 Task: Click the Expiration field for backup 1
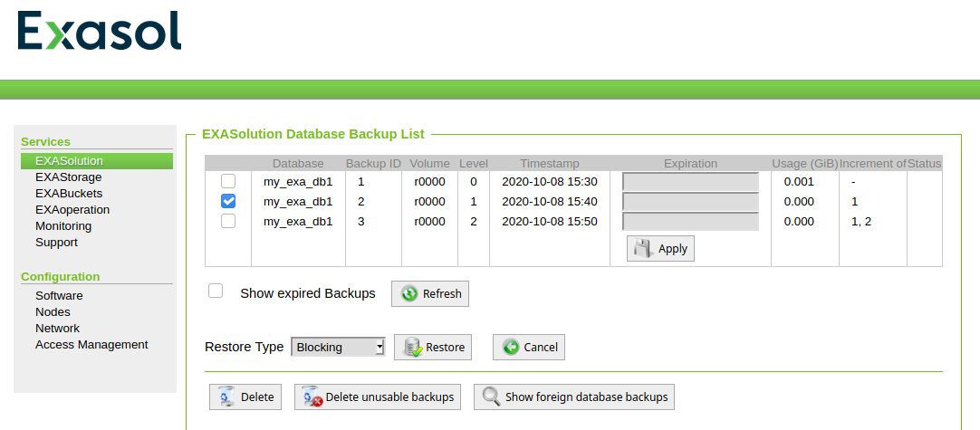(691, 182)
